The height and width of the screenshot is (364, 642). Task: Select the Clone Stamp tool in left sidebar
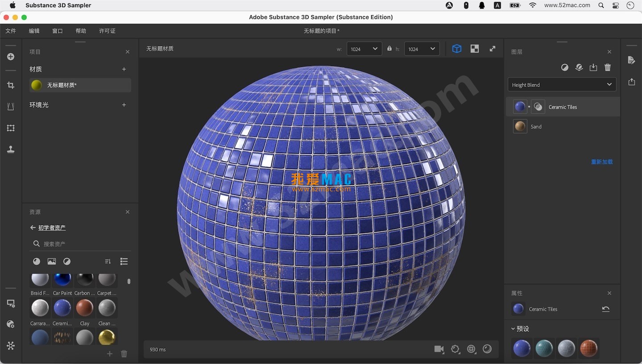point(11,149)
